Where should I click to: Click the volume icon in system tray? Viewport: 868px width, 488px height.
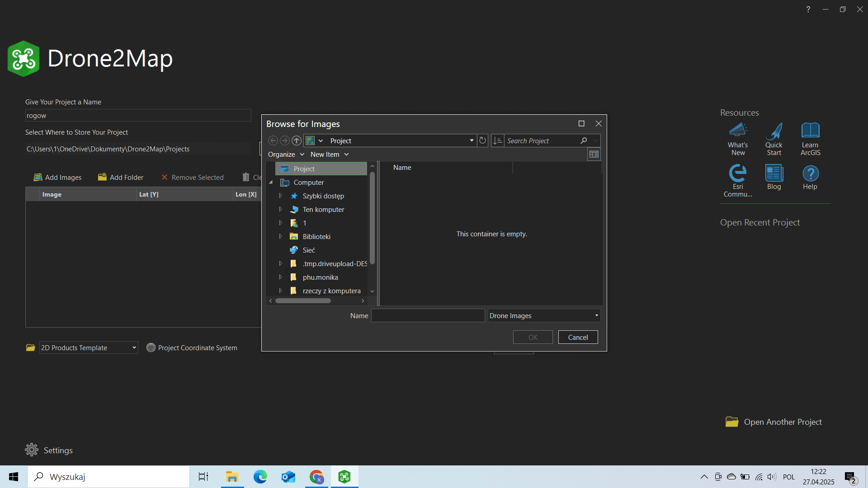772,477
